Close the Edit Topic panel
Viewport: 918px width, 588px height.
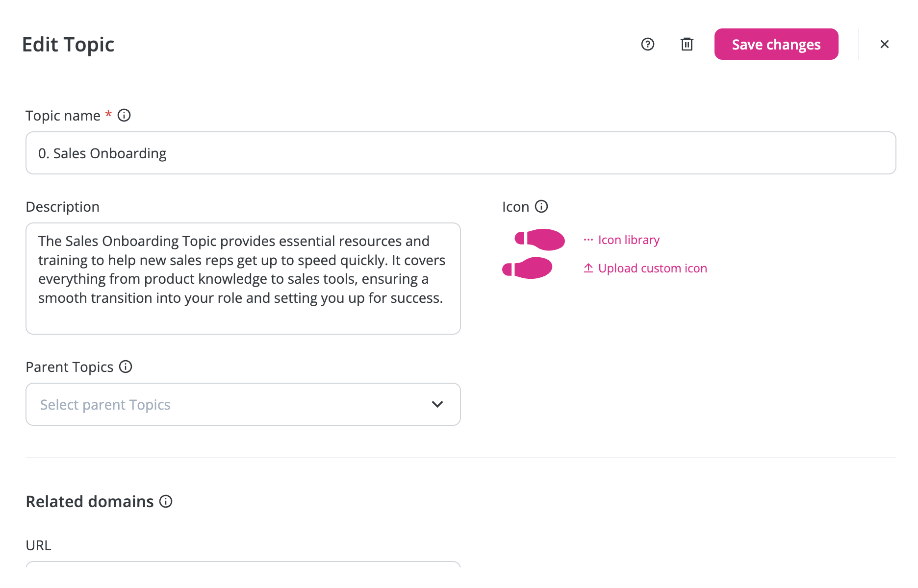[x=885, y=44]
